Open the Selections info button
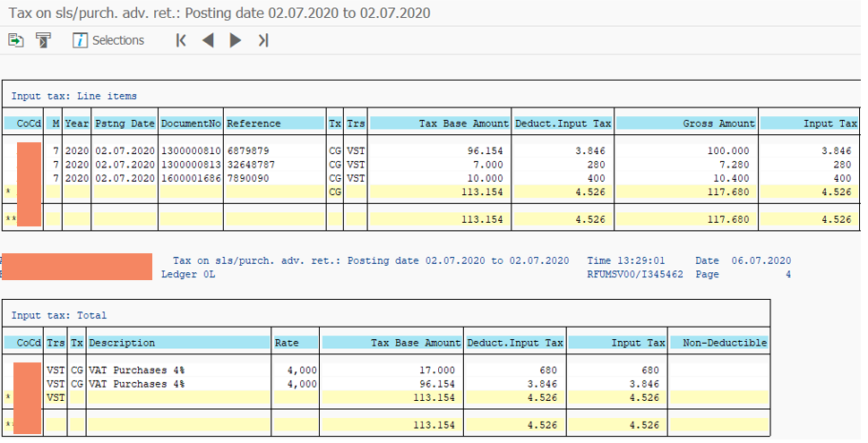 pos(108,40)
